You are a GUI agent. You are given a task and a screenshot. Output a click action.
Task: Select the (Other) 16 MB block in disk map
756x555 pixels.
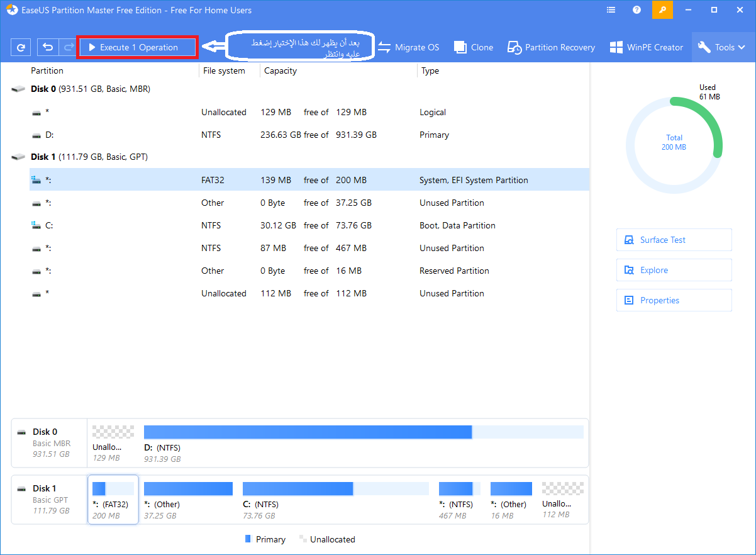coord(511,500)
